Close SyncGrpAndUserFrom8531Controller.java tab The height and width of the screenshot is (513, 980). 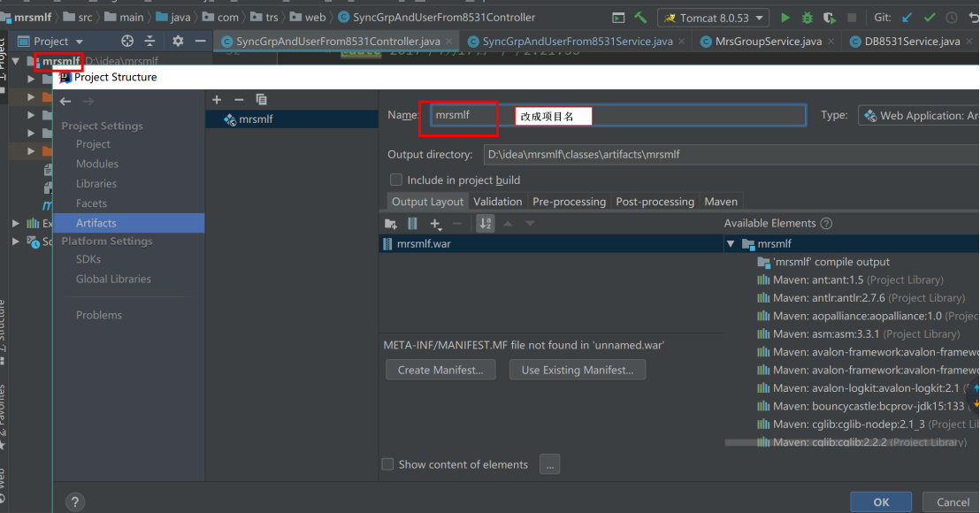449,42
